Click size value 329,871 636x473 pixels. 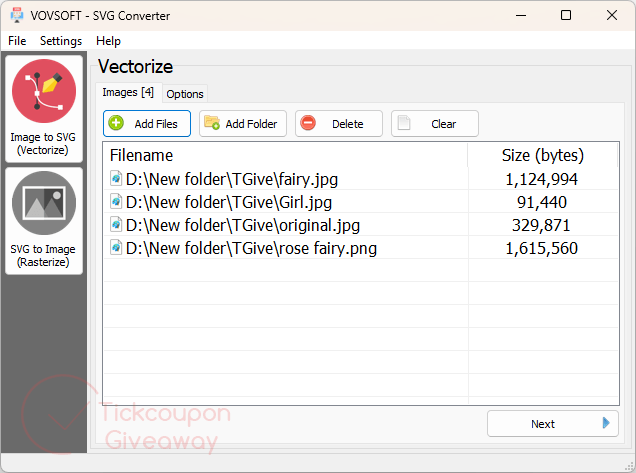tap(541, 225)
